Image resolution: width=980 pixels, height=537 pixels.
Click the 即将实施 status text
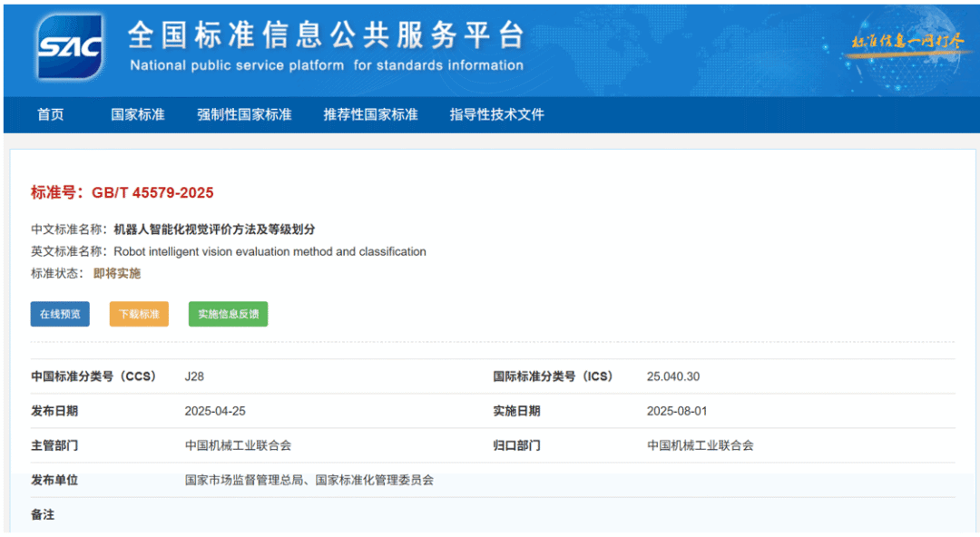tap(117, 273)
